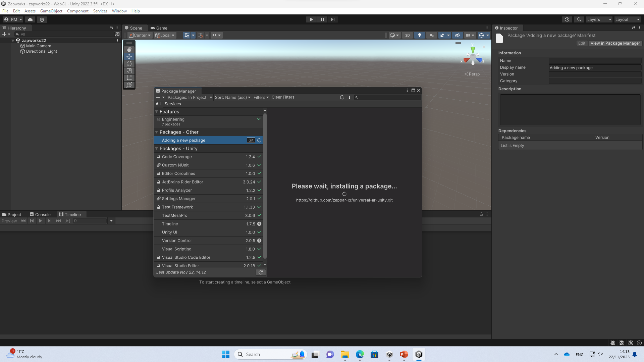
Task: Select the Transform tool
Action: 129,85
